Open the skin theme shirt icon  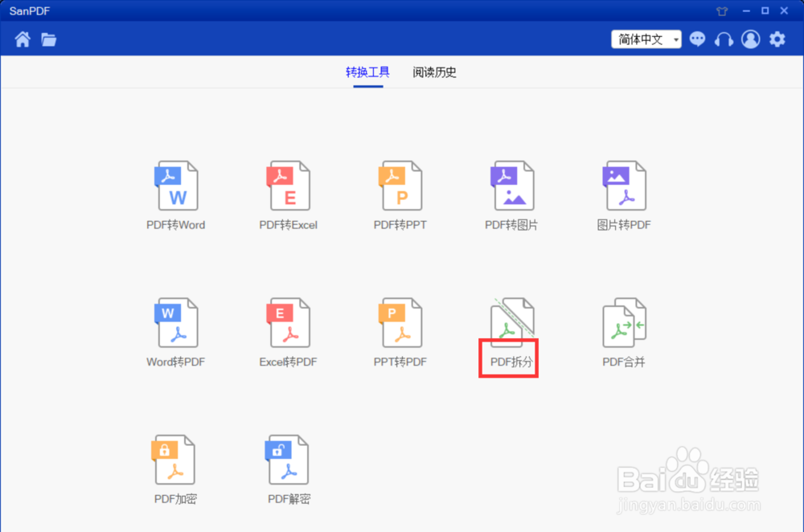[722, 11]
